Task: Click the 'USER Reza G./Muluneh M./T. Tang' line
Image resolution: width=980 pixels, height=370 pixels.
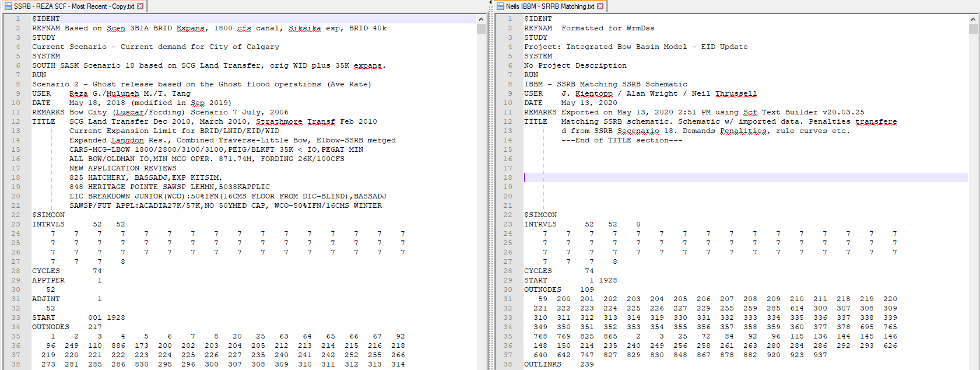Action: click(x=111, y=93)
